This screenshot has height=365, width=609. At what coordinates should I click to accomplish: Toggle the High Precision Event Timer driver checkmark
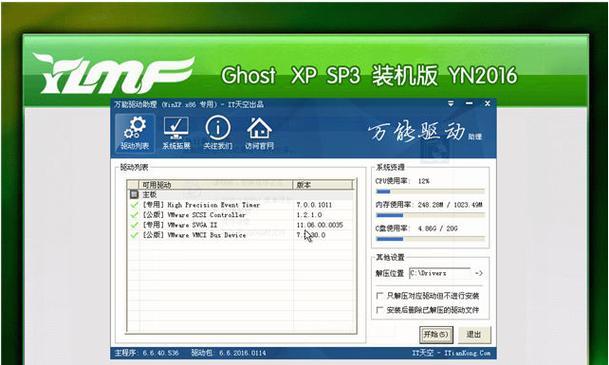click(134, 205)
